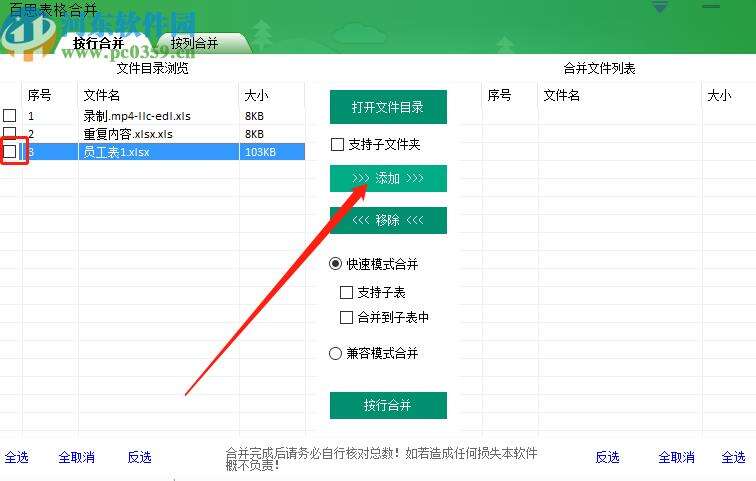Image resolution: width=756 pixels, height=481 pixels.
Task: Click 序号 column header in file browser
Action: [x=50, y=95]
